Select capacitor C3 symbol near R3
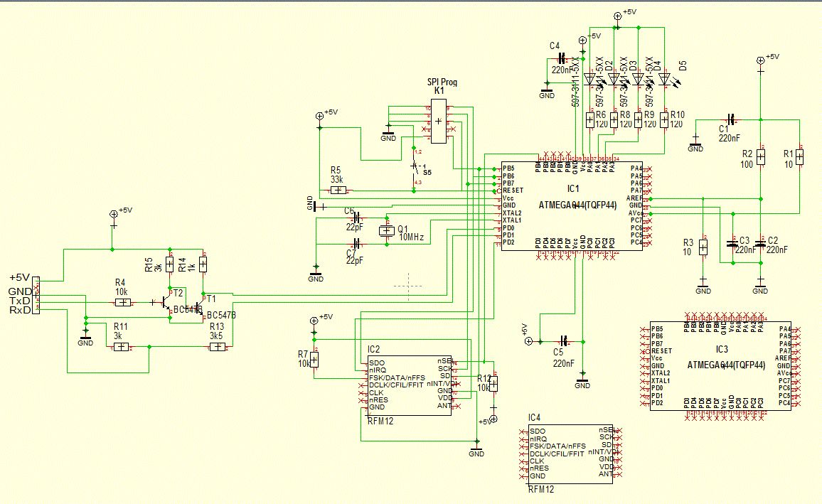Screen dimensions: 822x504 [732, 244]
